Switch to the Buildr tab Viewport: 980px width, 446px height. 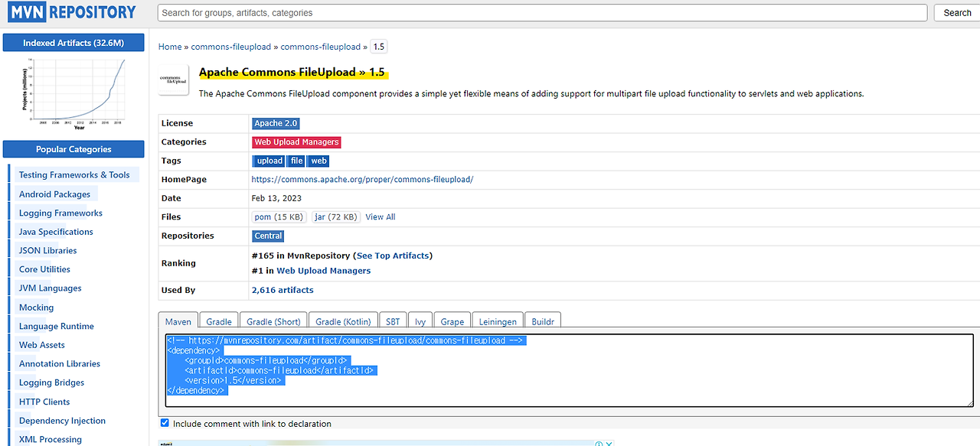543,322
